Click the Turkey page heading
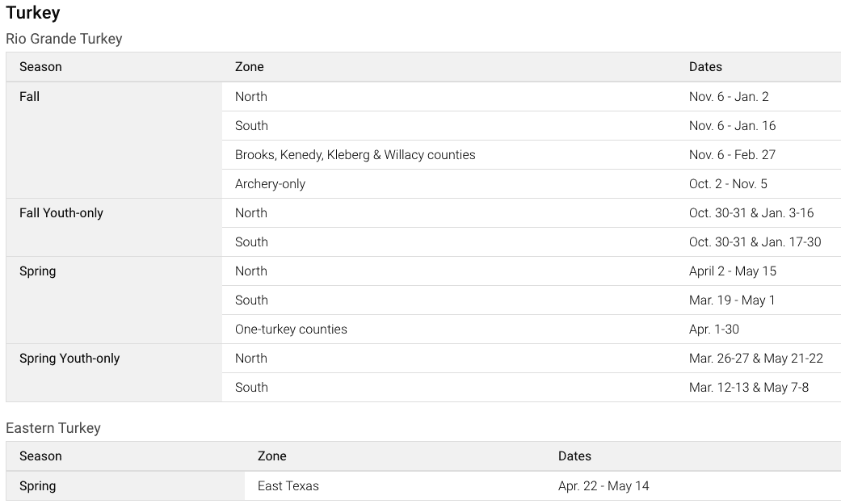 (x=33, y=13)
